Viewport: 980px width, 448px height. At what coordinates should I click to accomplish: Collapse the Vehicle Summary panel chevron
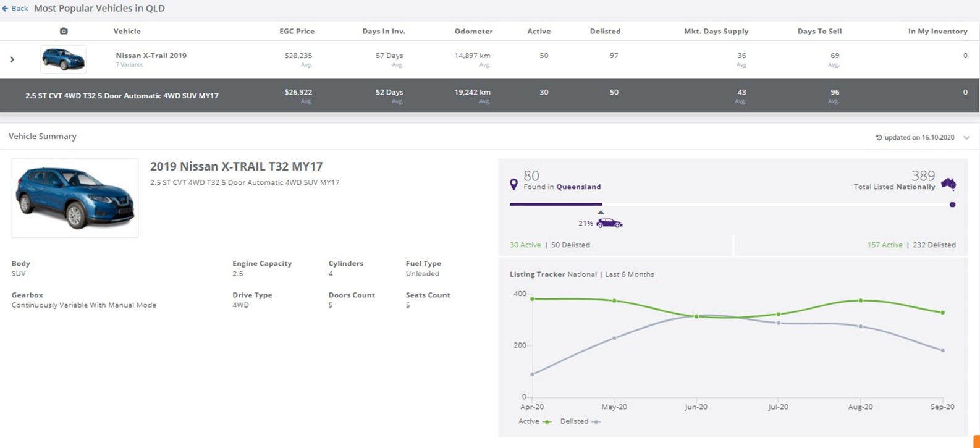966,137
